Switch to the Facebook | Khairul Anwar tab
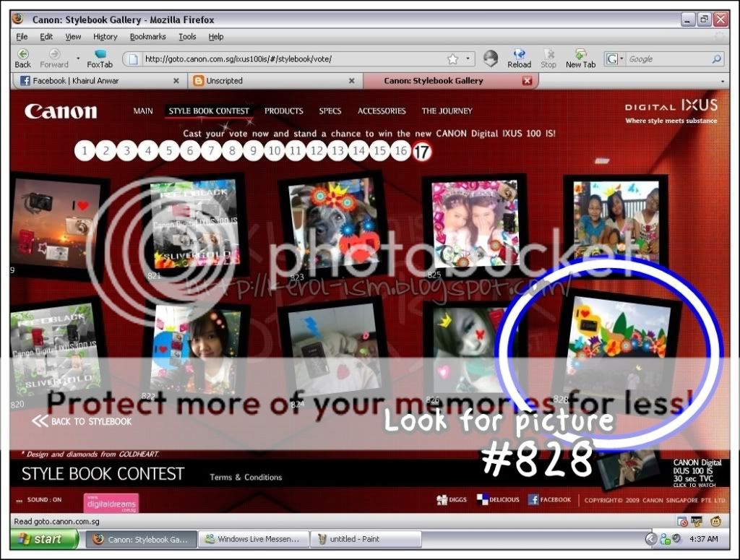 (x=98, y=81)
